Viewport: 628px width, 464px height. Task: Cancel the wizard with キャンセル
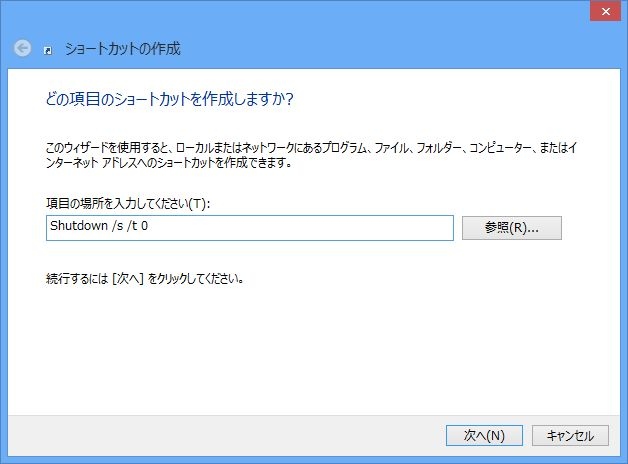click(x=570, y=436)
